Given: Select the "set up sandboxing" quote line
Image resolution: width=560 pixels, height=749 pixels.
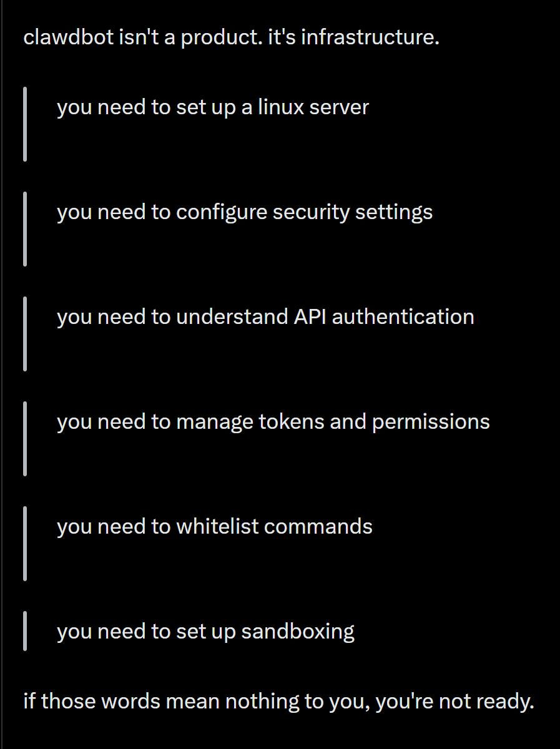Looking at the screenshot, I should tap(205, 632).
